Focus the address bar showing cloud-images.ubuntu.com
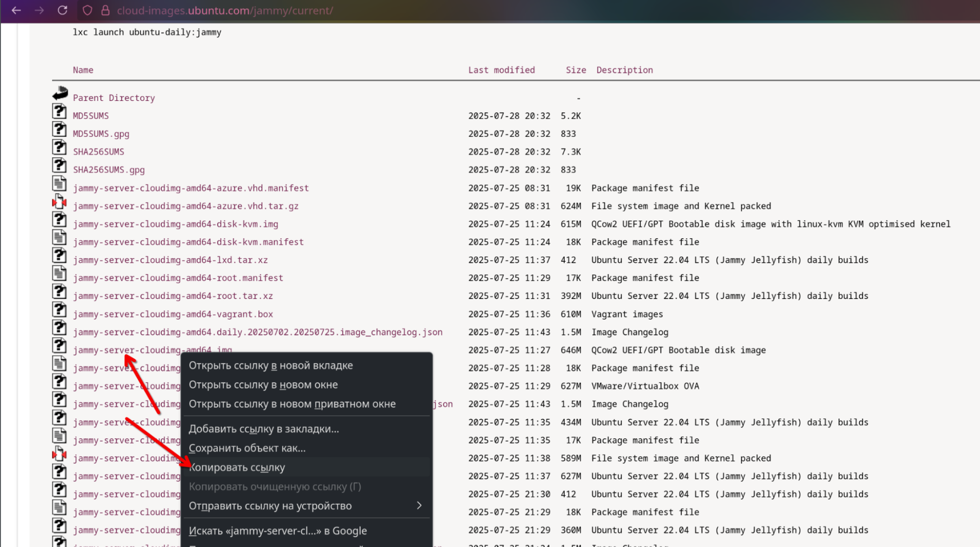The image size is (980, 547). [225, 10]
